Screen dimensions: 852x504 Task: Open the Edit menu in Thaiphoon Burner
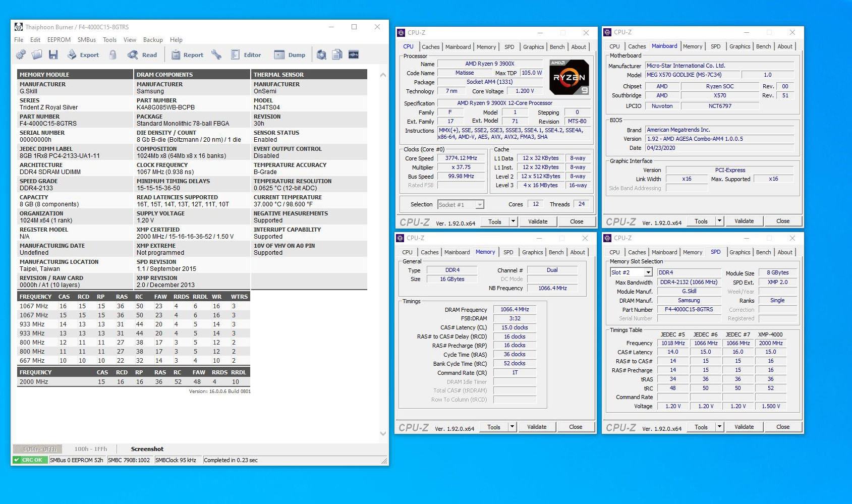tap(35, 40)
